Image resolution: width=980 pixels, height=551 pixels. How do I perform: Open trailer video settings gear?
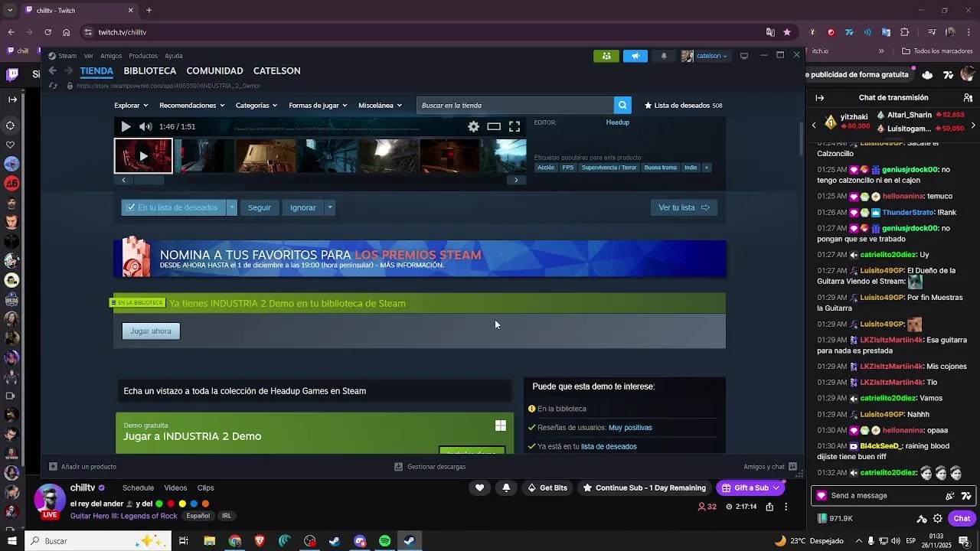474,126
